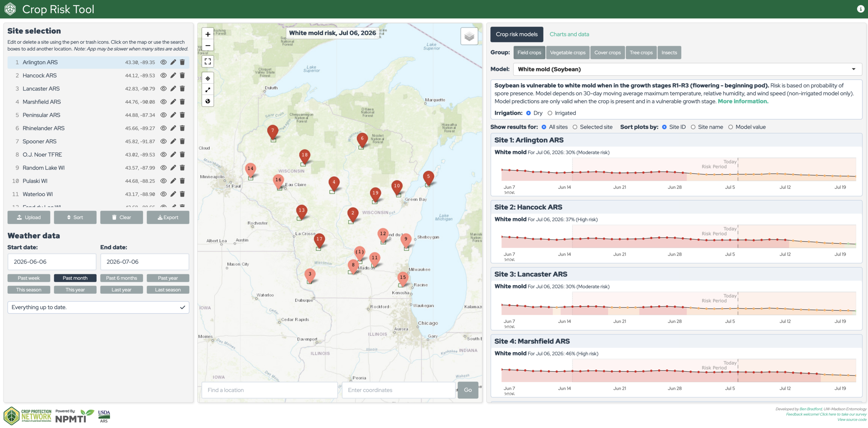Click the map zoom out button

pyautogui.click(x=208, y=45)
